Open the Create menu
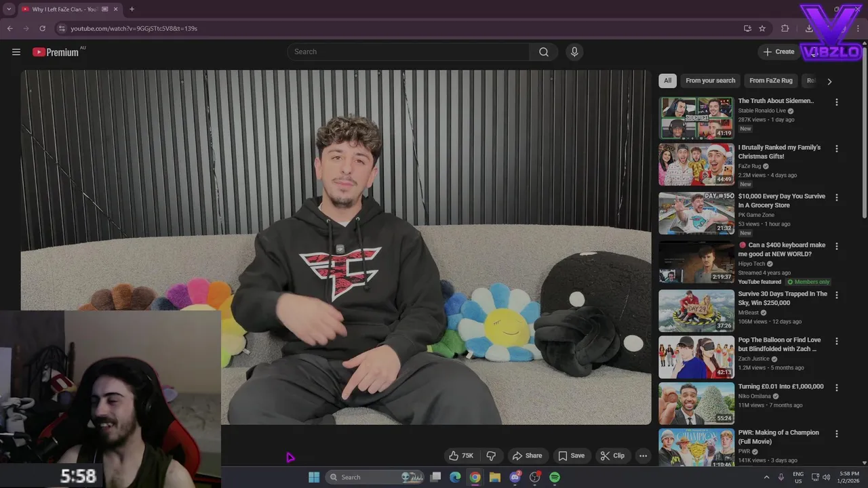The height and width of the screenshot is (488, 868). tap(778, 52)
